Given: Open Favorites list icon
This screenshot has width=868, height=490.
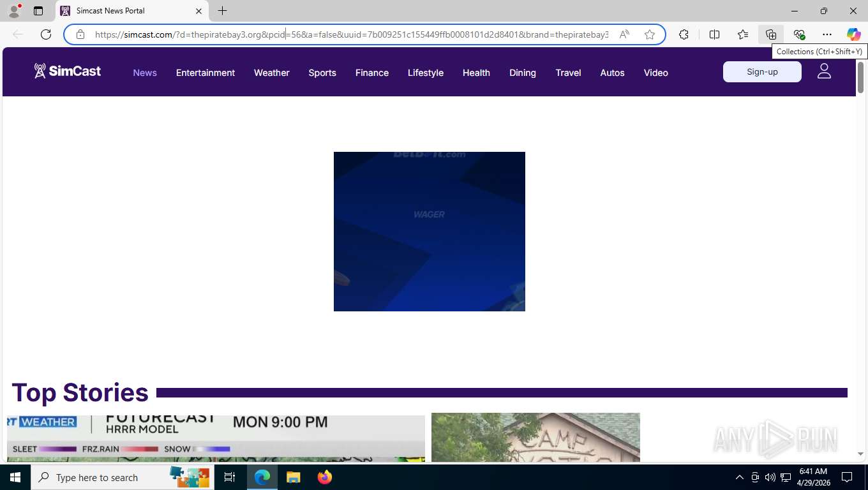Looking at the screenshot, I should pos(743,34).
